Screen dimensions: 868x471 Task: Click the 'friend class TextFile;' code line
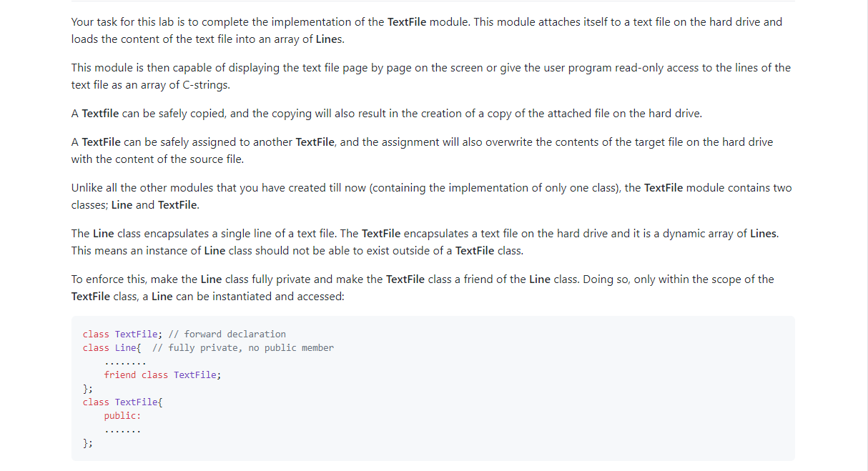click(163, 375)
